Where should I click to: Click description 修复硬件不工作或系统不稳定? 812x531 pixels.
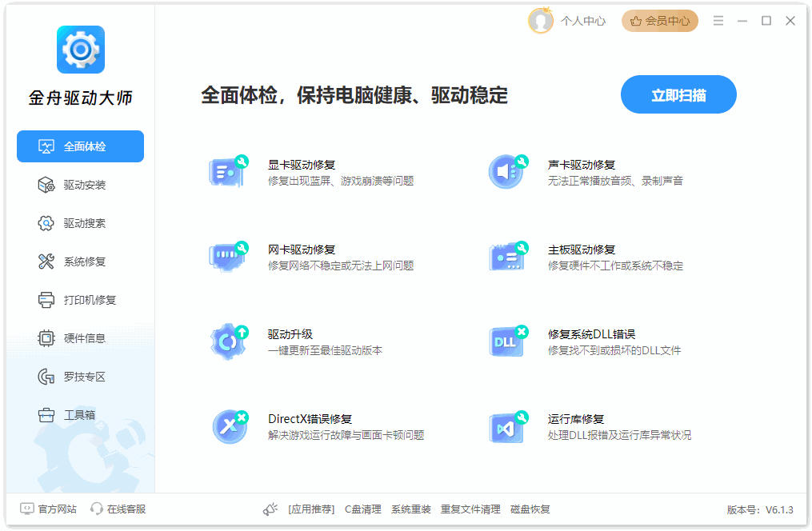pyautogui.click(x=615, y=265)
